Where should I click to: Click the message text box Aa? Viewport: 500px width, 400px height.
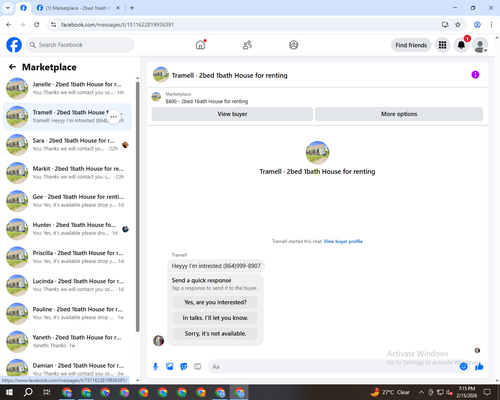pos(333,367)
